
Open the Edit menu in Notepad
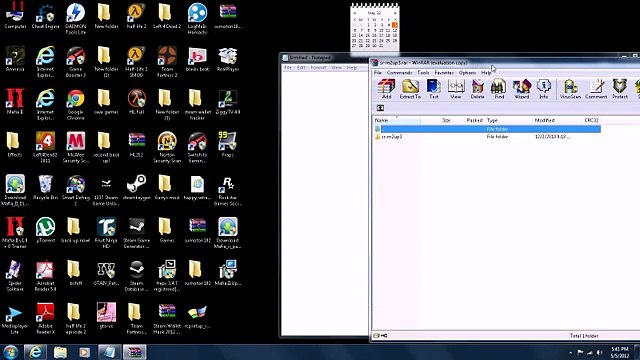pos(301,67)
